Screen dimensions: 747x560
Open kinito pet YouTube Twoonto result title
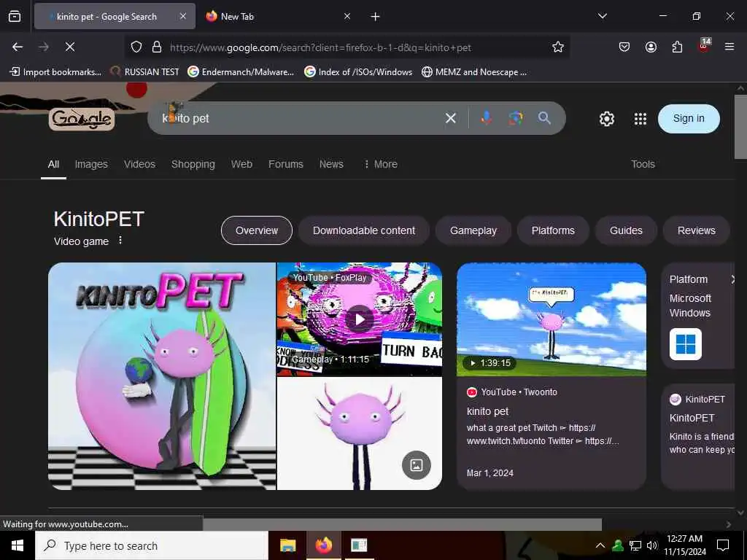tap(487, 411)
